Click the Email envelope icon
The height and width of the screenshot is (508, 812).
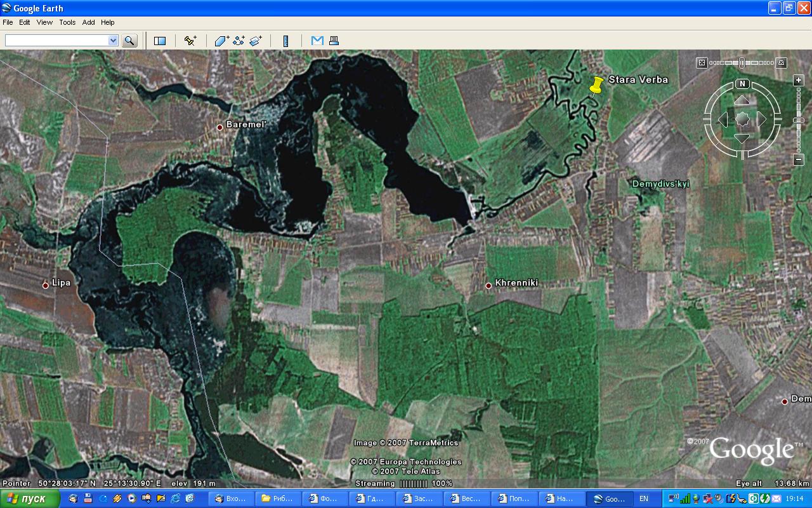click(317, 41)
